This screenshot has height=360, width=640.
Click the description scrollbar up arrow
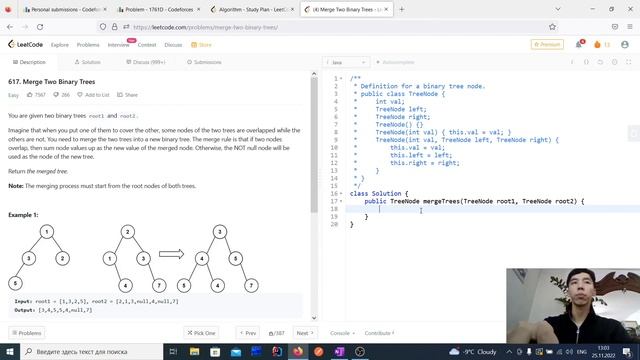click(314, 74)
